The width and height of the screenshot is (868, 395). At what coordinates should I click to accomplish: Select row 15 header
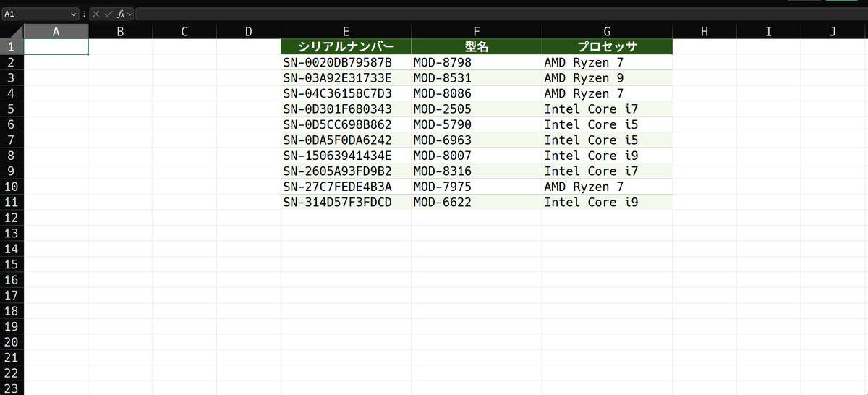point(12,265)
